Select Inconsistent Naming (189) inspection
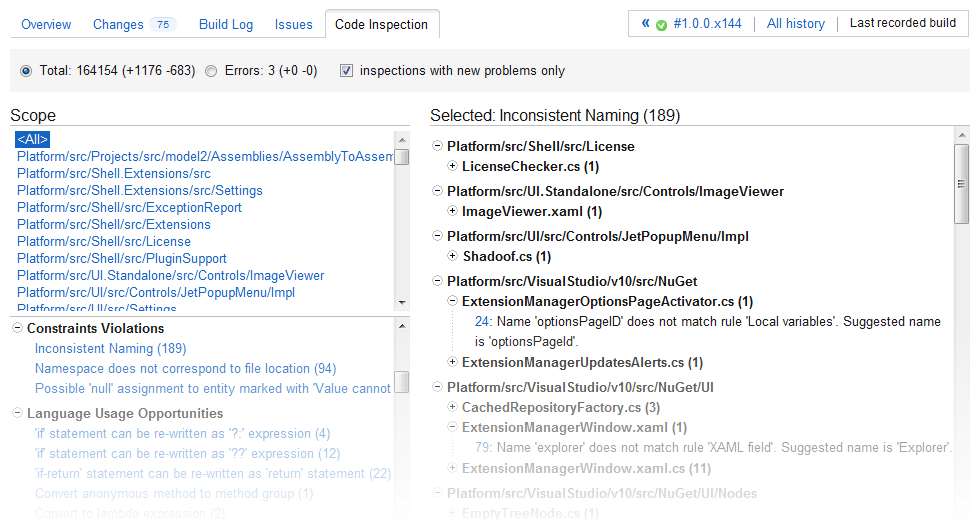This screenshot has width=979, height=530. [x=110, y=349]
